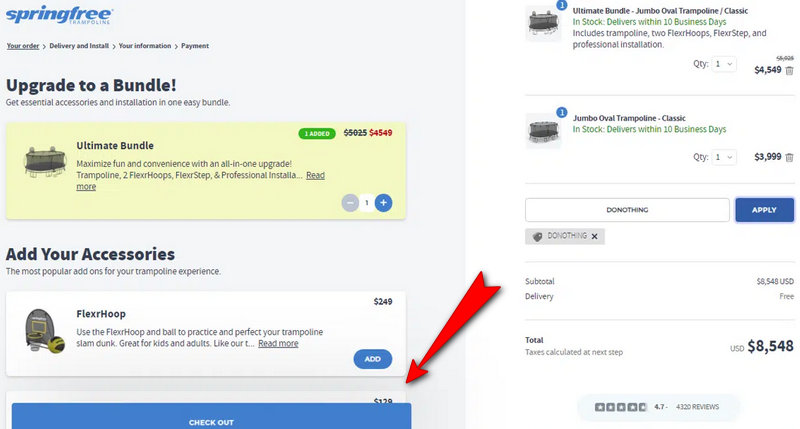Go to Your order breadcrumb step
This screenshot has width=800, height=429.
(23, 46)
